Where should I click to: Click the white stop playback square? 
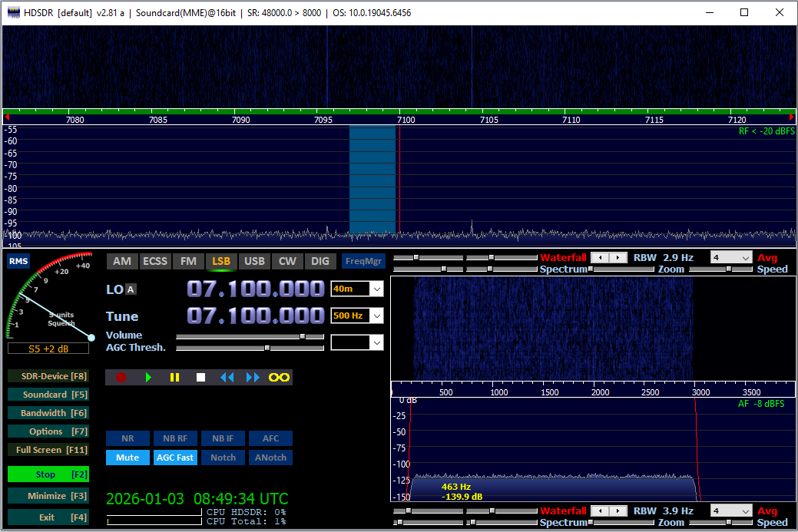[200, 378]
